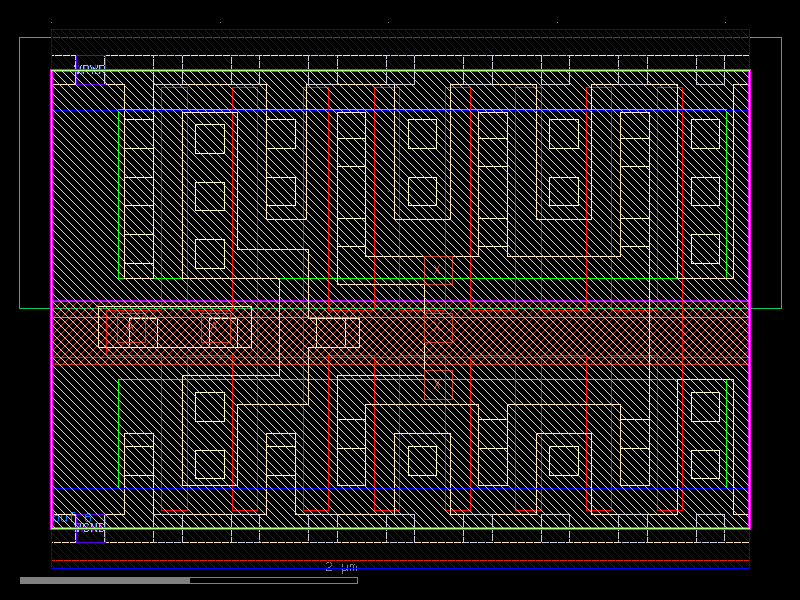Click the NONE label under buf_6

click(92, 527)
